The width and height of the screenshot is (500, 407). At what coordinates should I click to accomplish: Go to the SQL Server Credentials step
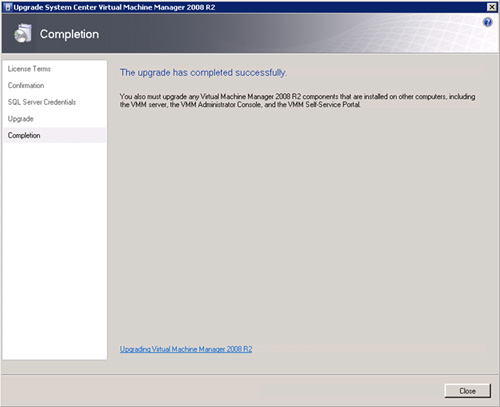pyautogui.click(x=42, y=102)
